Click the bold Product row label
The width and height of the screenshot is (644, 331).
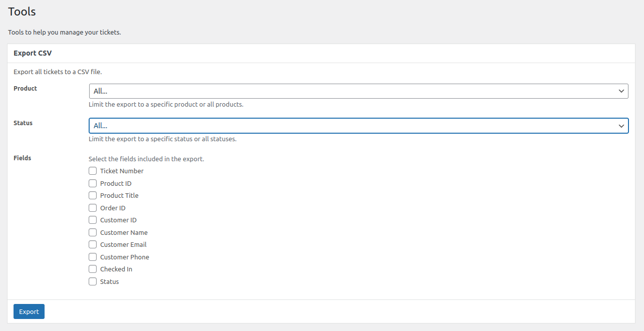26,88
